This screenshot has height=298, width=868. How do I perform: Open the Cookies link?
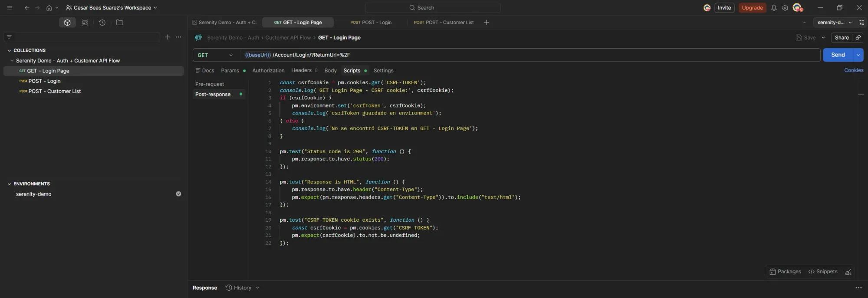point(853,70)
